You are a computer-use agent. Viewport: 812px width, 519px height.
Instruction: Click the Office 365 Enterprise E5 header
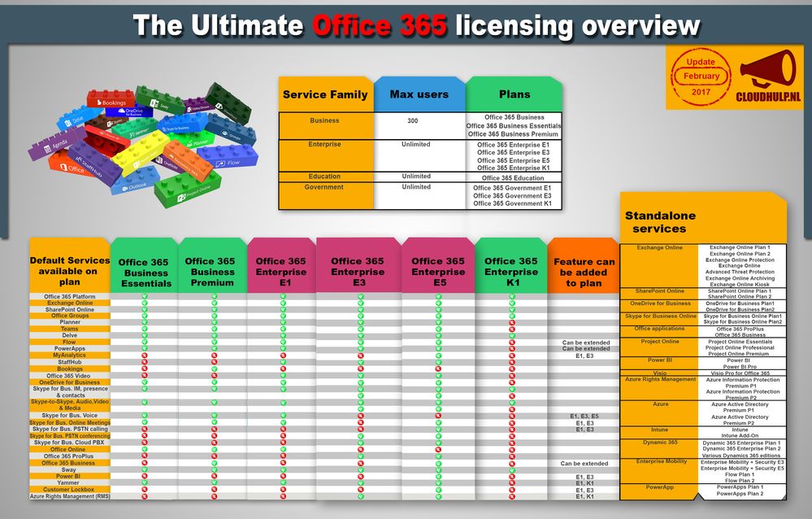tap(438, 267)
